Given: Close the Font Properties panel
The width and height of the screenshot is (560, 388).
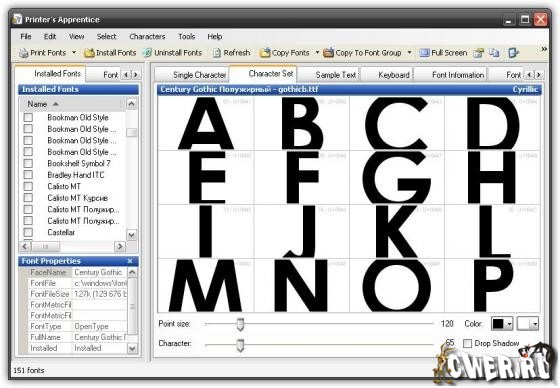Looking at the screenshot, I should tap(130, 261).
